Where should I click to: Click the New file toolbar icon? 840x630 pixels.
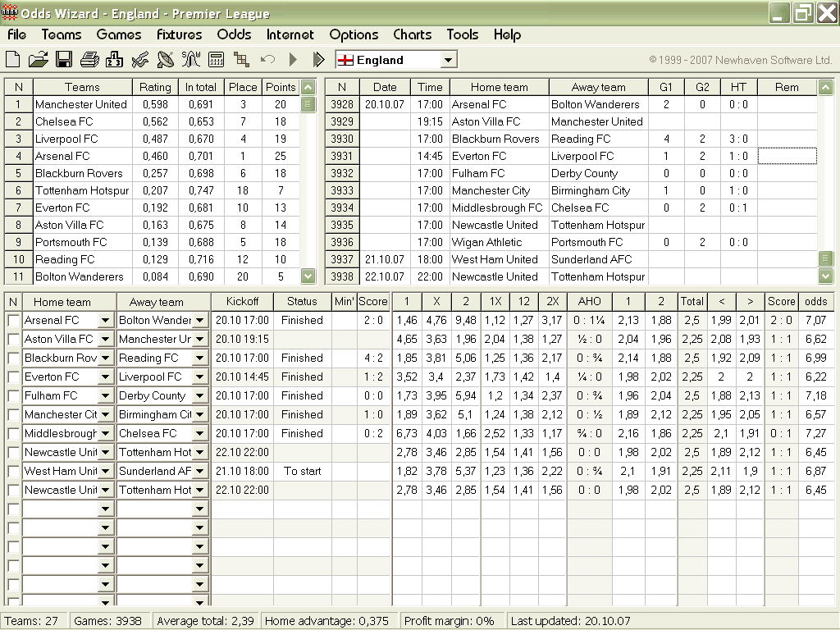point(13,59)
